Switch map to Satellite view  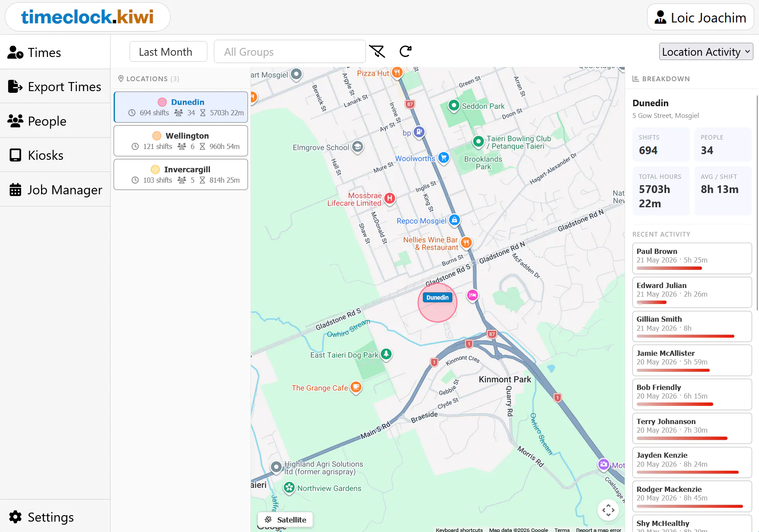pyautogui.click(x=286, y=519)
